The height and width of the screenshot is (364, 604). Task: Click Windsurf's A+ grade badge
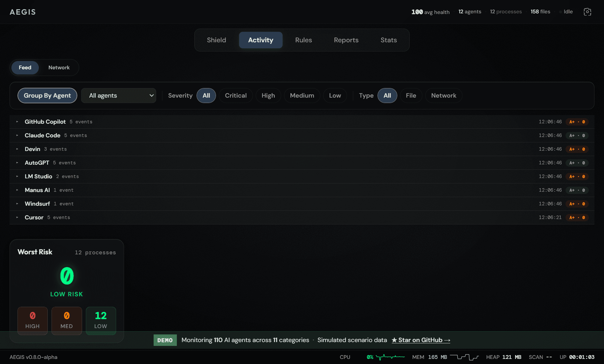[x=577, y=204]
